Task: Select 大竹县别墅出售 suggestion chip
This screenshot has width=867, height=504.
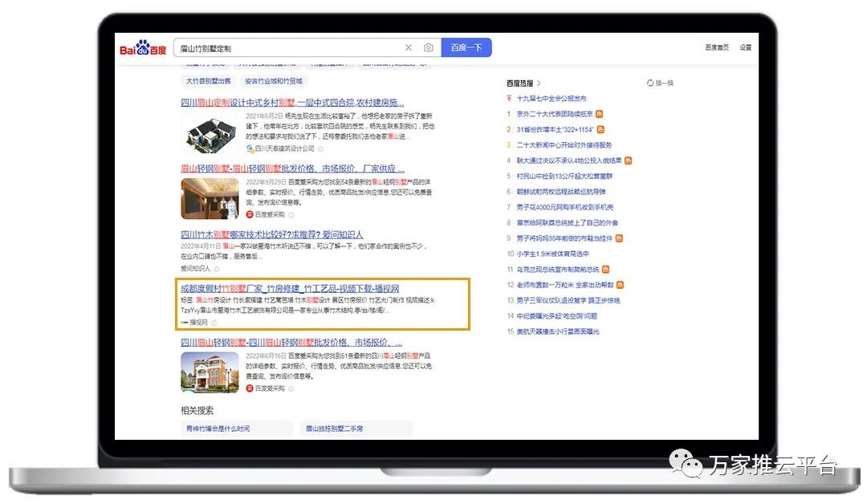Action: (209, 81)
